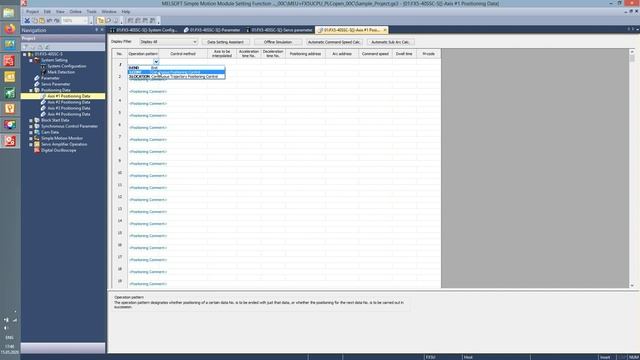Click Automatic Sub Arc Calc. button

pos(391,42)
